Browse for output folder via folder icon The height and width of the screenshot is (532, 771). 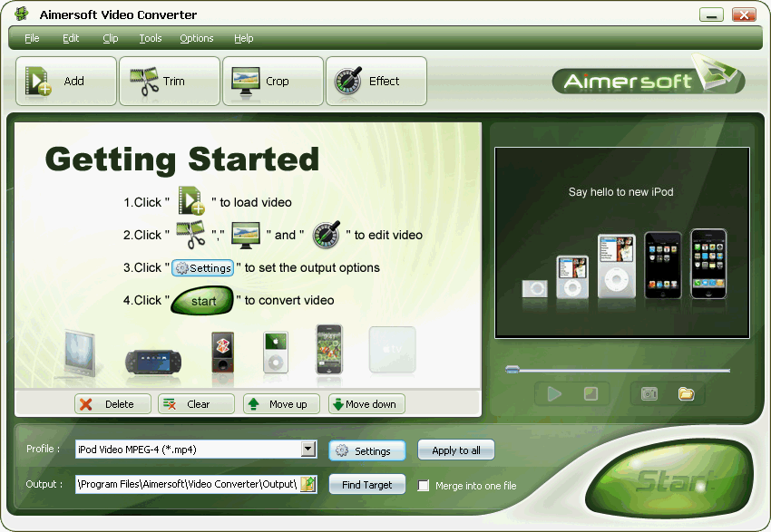click(308, 484)
